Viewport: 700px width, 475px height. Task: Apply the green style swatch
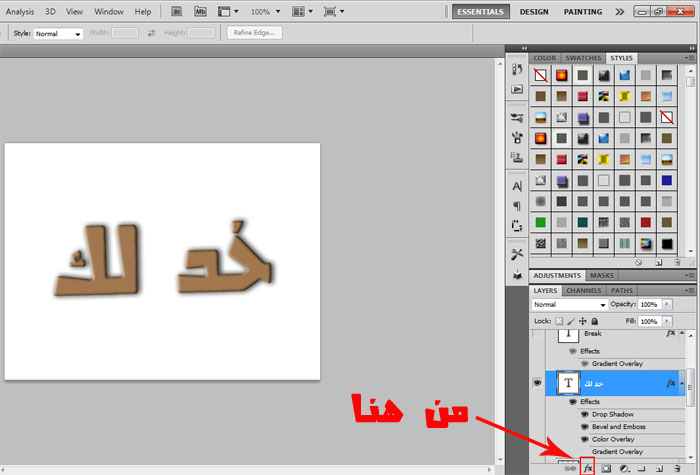541,222
